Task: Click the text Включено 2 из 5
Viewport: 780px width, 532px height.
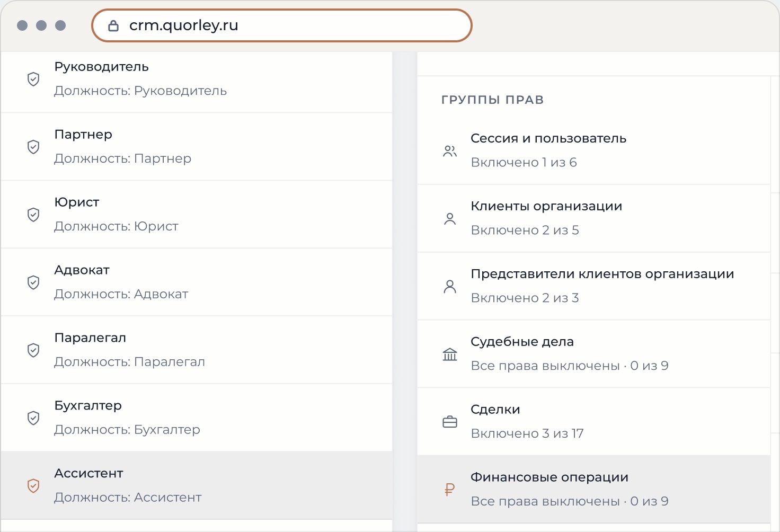Action: [525, 230]
